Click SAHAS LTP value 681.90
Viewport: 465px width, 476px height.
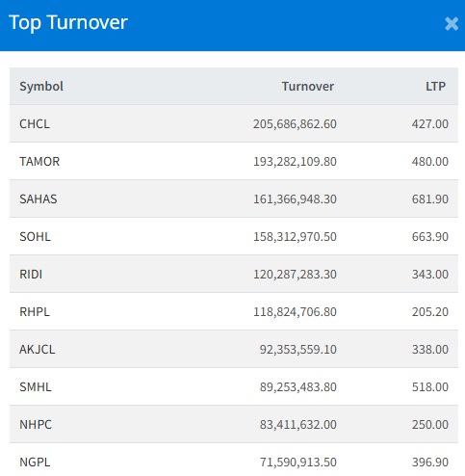tap(430, 199)
